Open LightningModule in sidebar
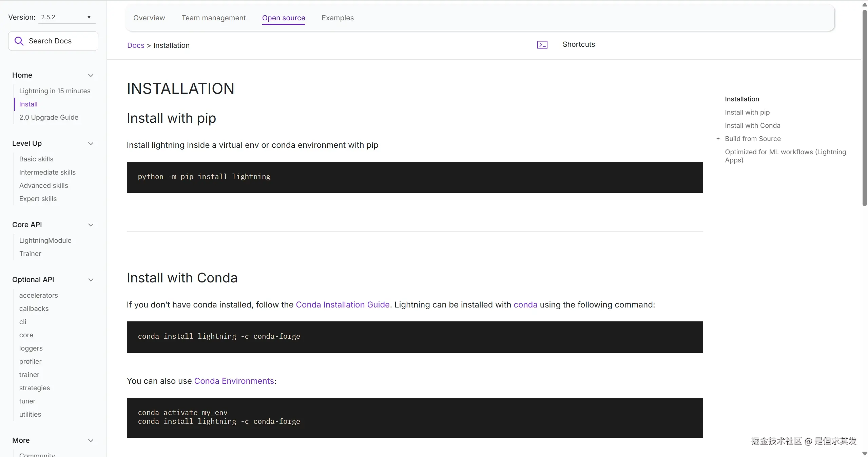Screen dimensions: 868x457 point(45,240)
